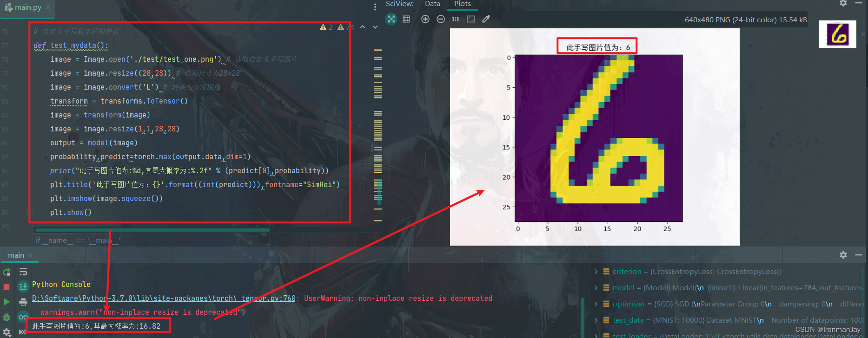Screen dimensions: 868x338
Task: Go to next highlighted error
Action: click(x=375, y=27)
